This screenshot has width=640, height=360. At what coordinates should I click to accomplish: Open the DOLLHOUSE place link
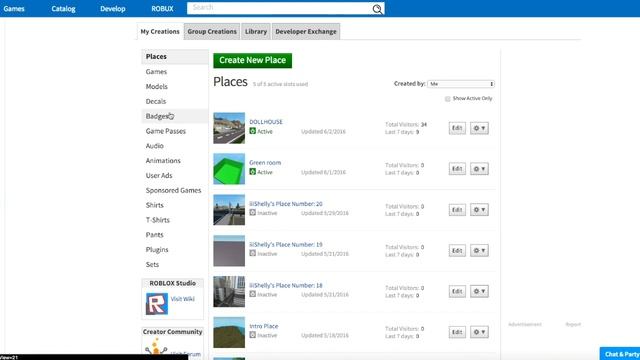point(266,122)
